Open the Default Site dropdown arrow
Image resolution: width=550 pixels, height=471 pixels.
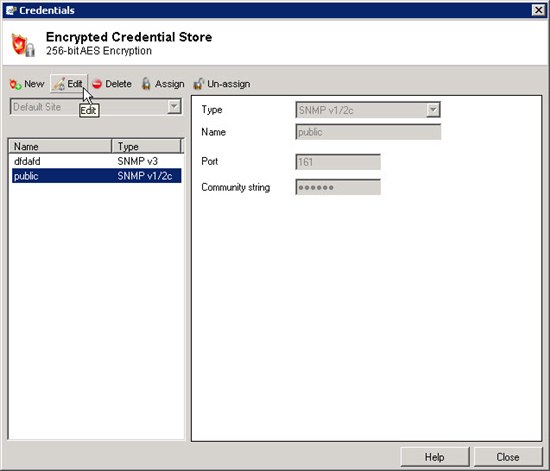pyautogui.click(x=174, y=107)
